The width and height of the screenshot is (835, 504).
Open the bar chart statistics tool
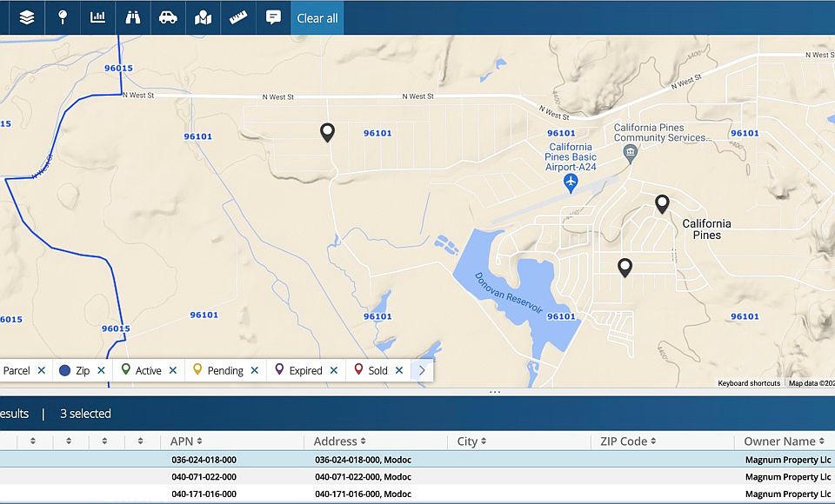98,17
